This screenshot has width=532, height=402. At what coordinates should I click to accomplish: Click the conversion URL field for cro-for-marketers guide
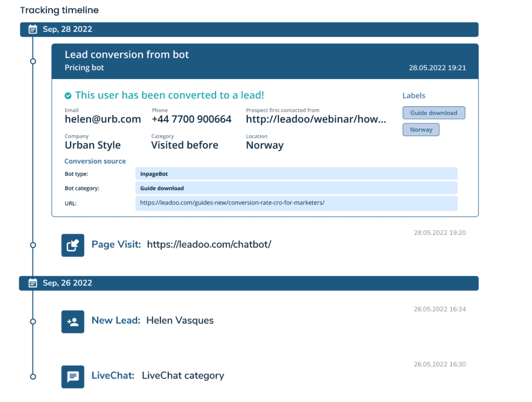(296, 203)
